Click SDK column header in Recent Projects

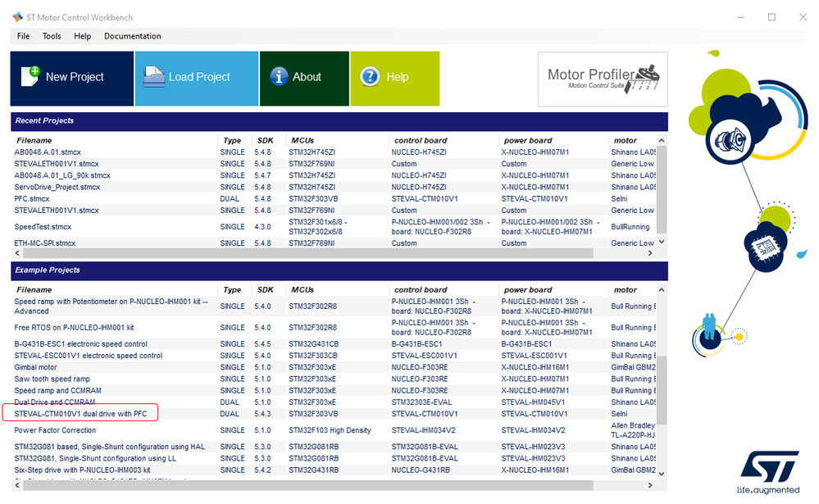[266, 140]
